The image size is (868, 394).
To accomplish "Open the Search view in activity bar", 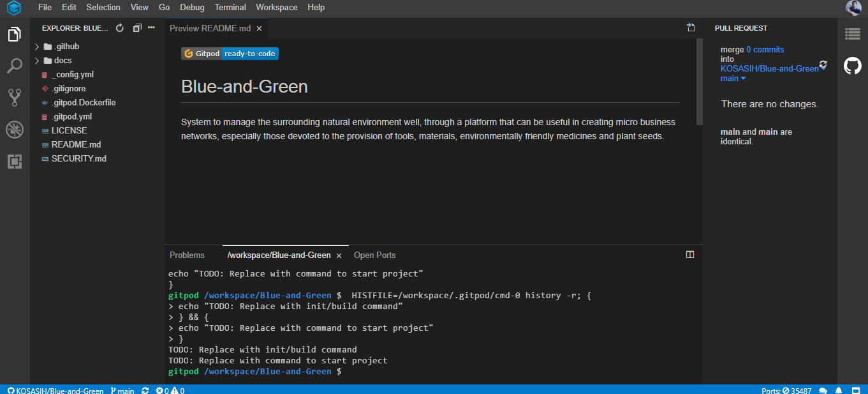I will point(15,66).
